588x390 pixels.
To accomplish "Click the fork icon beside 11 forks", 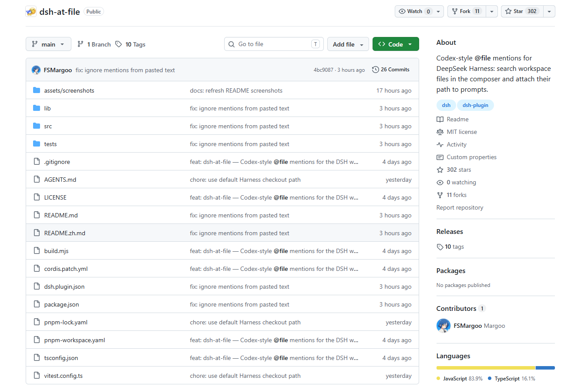I will pos(440,195).
